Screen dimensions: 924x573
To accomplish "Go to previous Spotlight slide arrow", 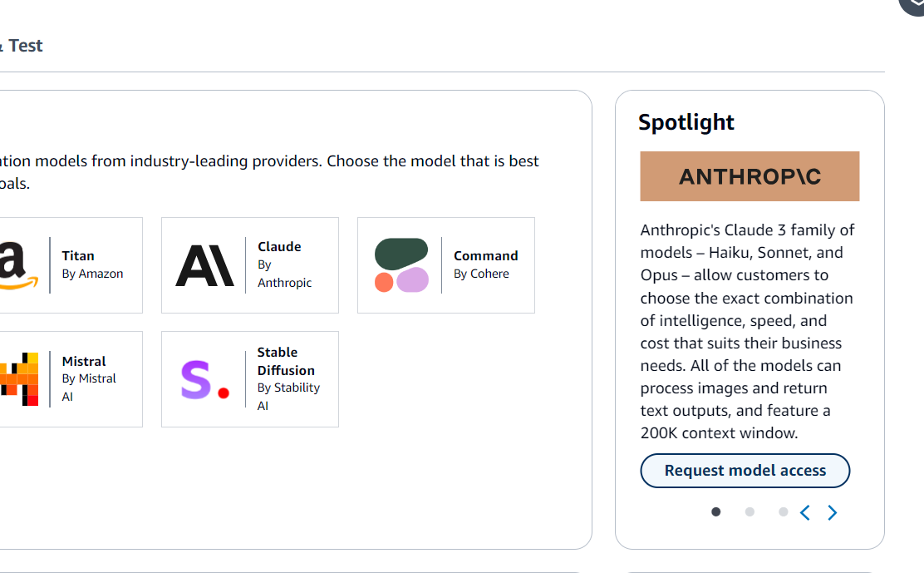I will tap(804, 512).
